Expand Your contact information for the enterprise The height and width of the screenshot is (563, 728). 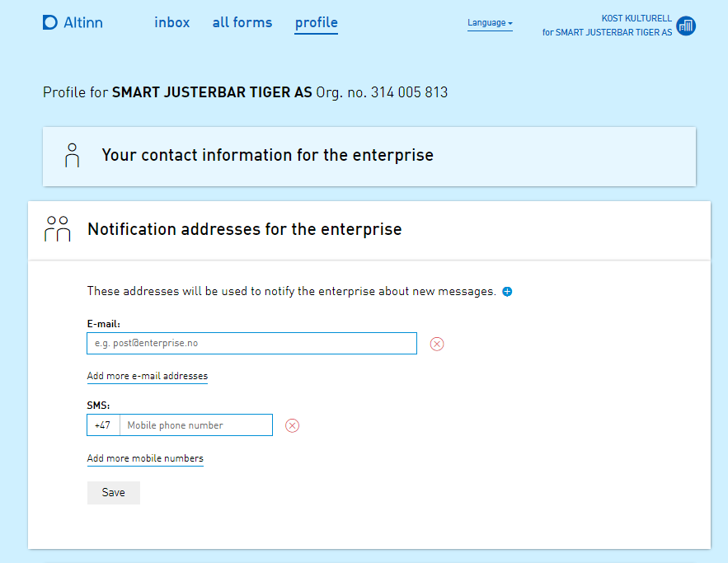(267, 155)
